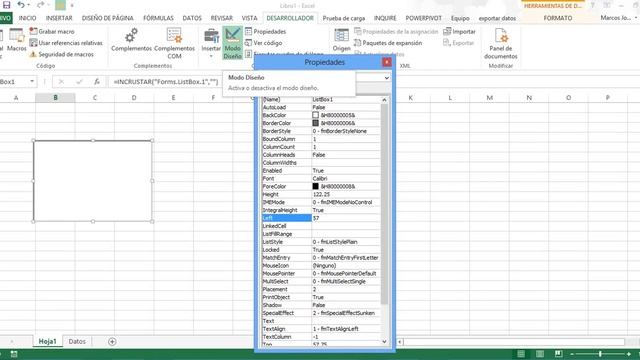Click Grabar macro
Screen dimensions: 640x360
click(x=52, y=31)
